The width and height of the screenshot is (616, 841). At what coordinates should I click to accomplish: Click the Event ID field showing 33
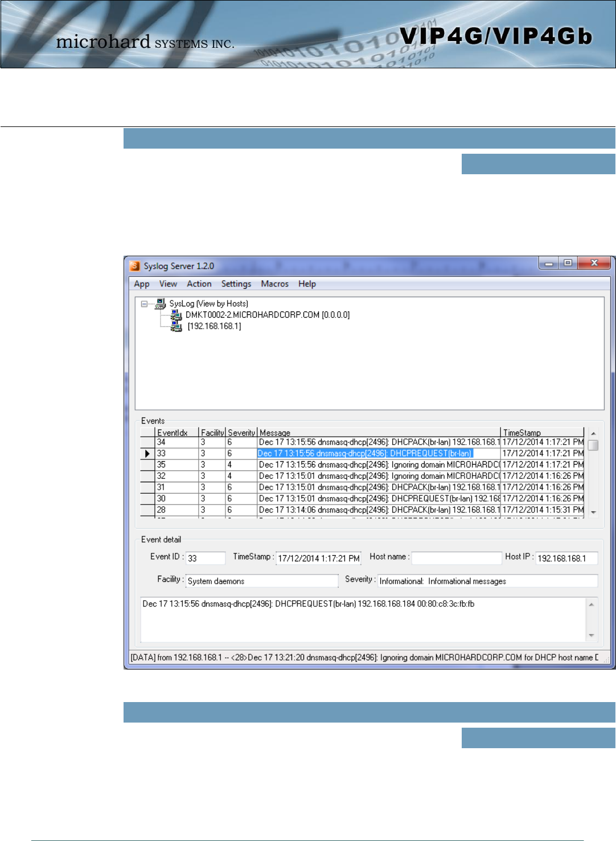coord(206,558)
